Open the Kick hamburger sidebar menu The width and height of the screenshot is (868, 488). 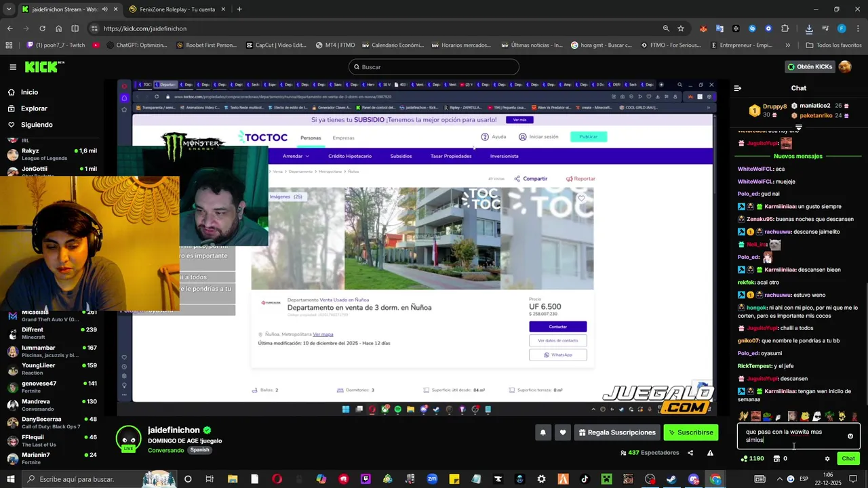click(x=13, y=67)
